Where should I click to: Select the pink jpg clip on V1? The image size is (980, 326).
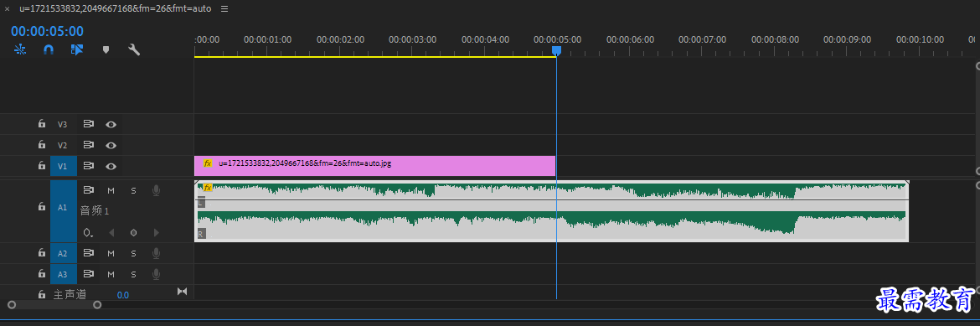click(375, 166)
